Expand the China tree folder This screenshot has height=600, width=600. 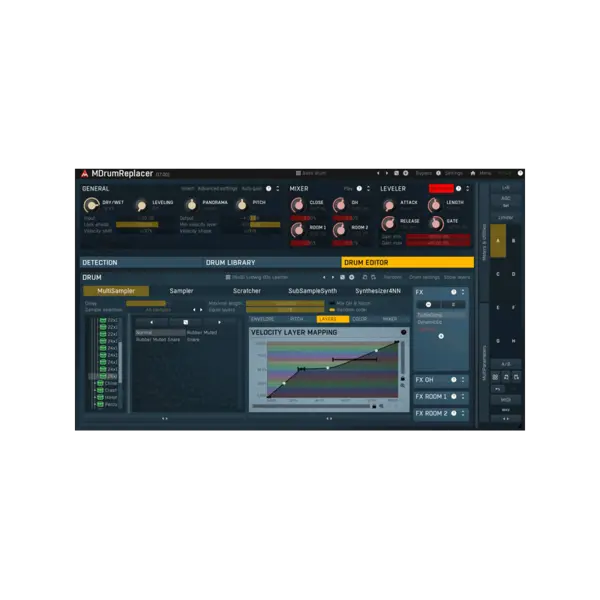[95, 383]
